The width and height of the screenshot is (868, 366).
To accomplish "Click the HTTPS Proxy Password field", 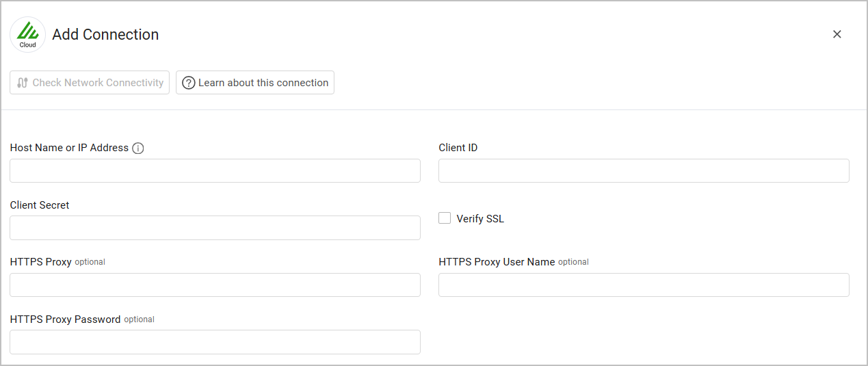I will pyautogui.click(x=215, y=342).
